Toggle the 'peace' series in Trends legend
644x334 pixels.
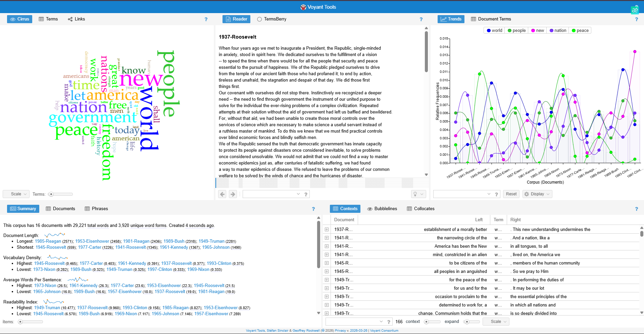pos(580,31)
